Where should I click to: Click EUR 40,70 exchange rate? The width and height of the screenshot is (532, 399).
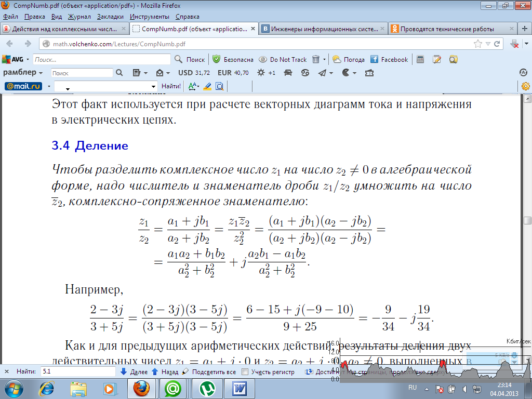[233, 73]
